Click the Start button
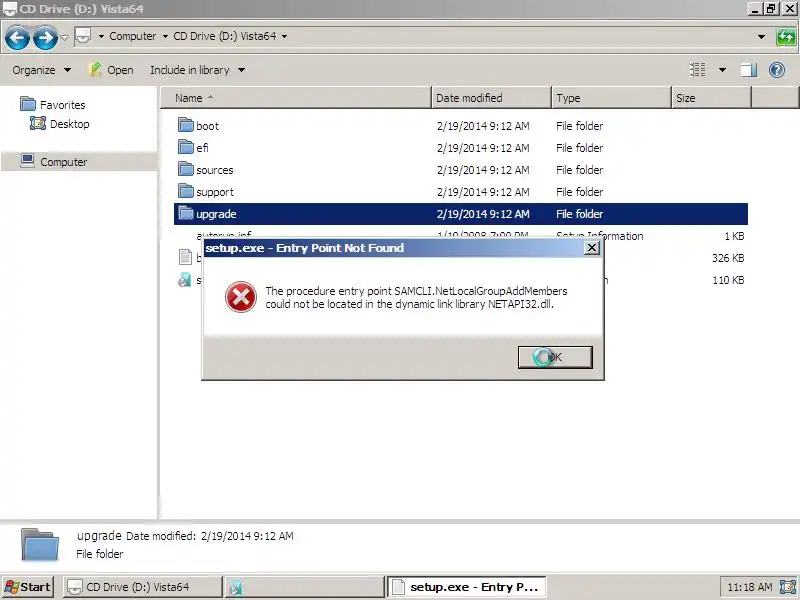This screenshot has height=600, width=800. (28, 587)
